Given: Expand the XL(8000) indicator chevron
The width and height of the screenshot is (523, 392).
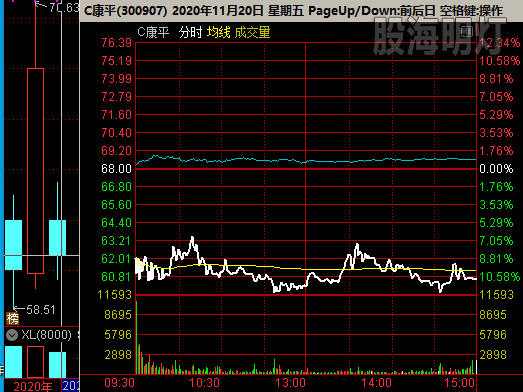Looking at the screenshot, I should [x=12, y=335].
